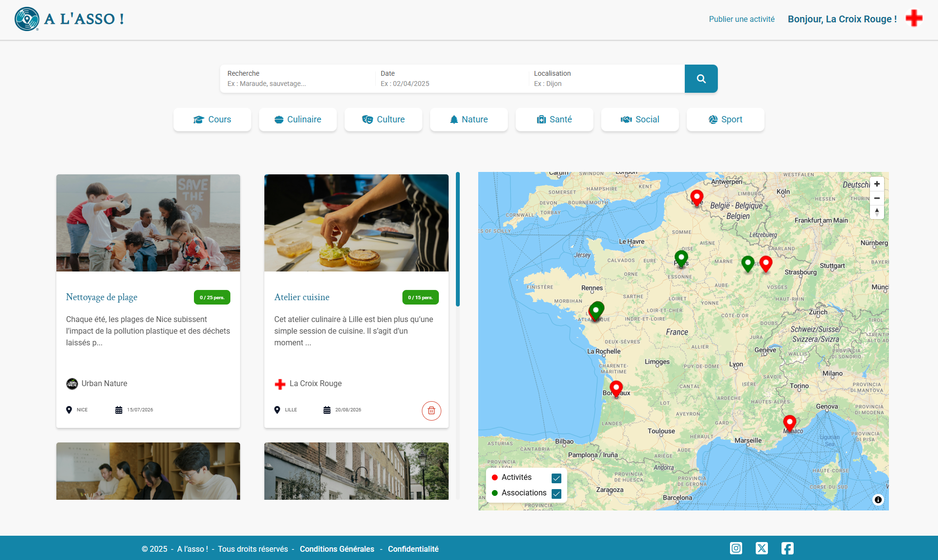Open the X (Twitter) footer icon
Screen dimensions: 938x560
[x=762, y=548]
